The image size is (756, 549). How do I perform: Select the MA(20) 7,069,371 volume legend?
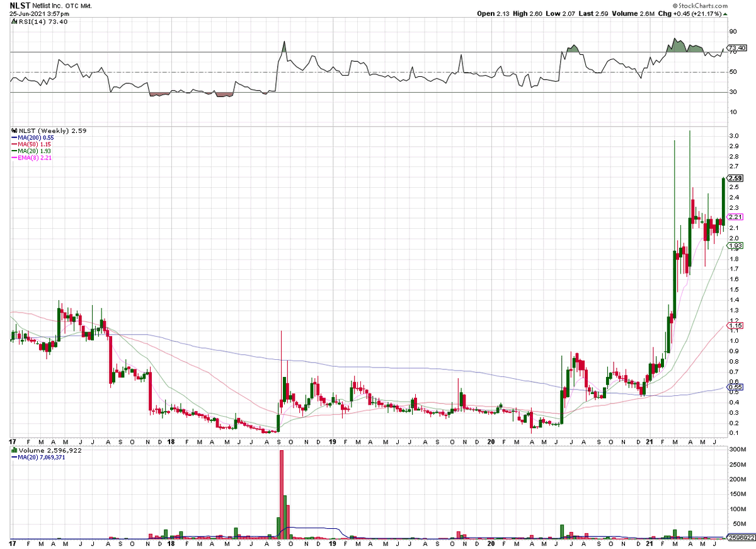tap(38, 457)
